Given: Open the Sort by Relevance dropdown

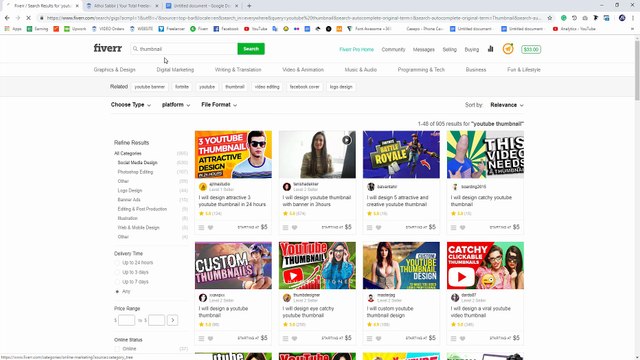Looking at the screenshot, I should (507, 105).
